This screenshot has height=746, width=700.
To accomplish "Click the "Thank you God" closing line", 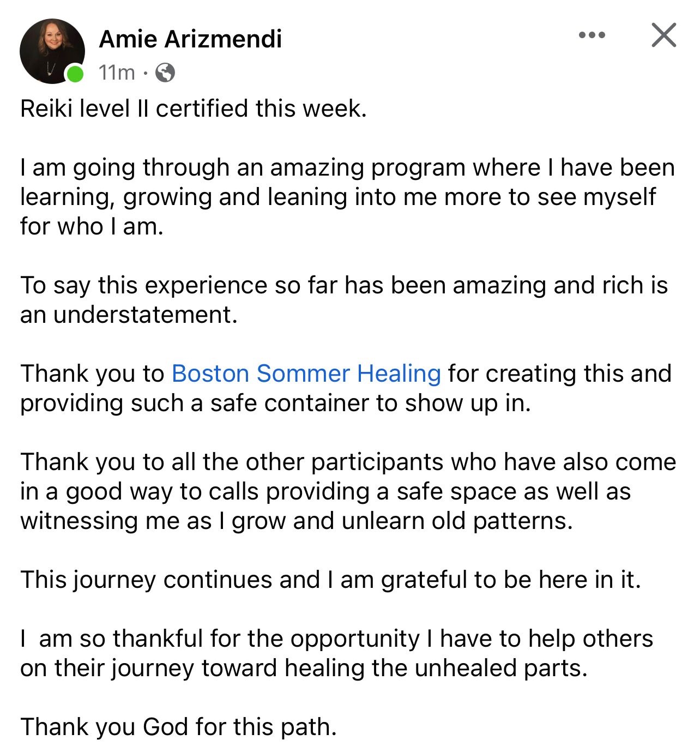I will [178, 727].
